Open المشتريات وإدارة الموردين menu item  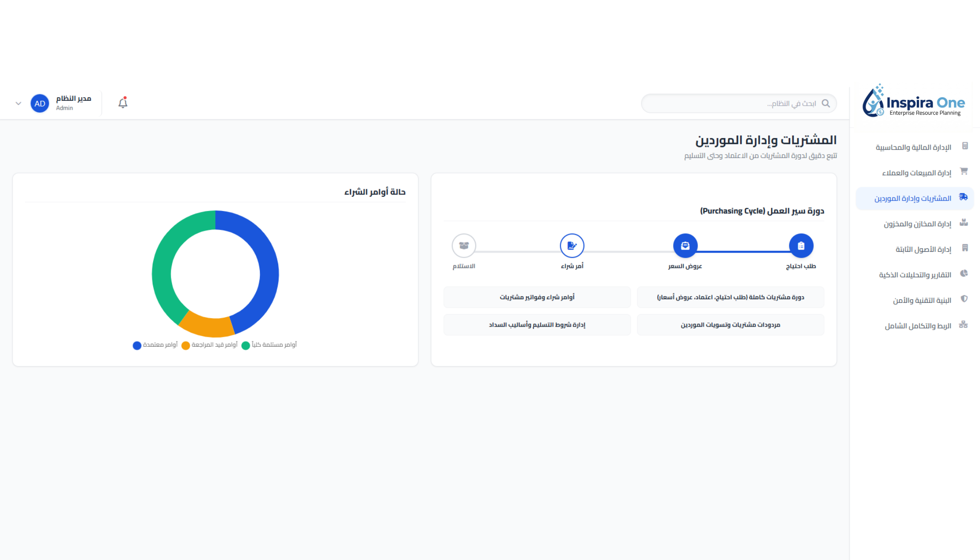click(915, 198)
